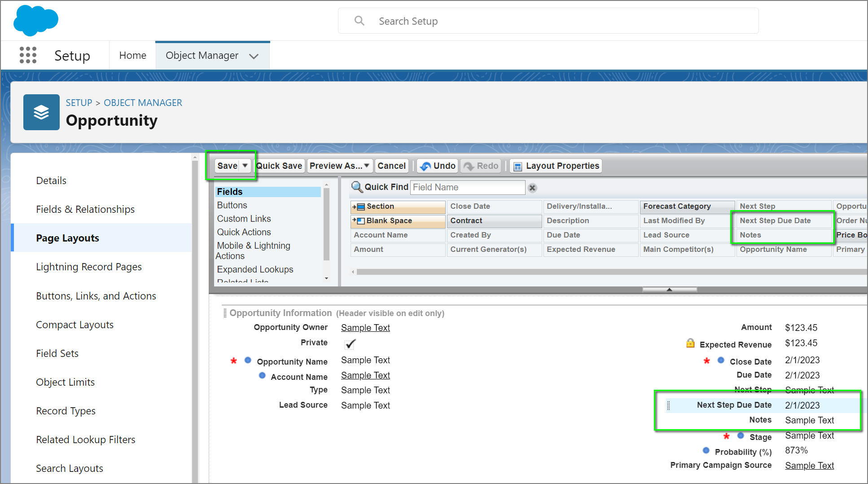Open the Home tab
Screen dimensions: 868x484
point(133,55)
